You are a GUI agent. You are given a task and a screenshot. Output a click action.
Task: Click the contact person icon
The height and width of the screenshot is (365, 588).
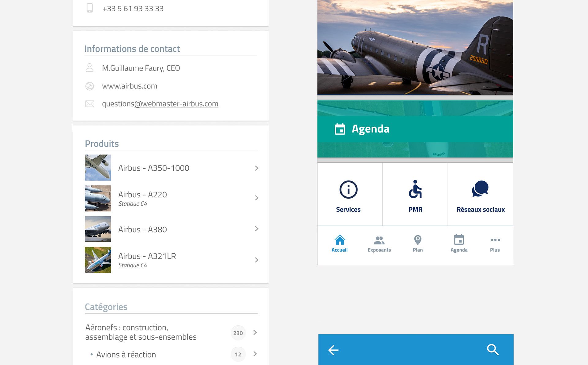tap(89, 68)
